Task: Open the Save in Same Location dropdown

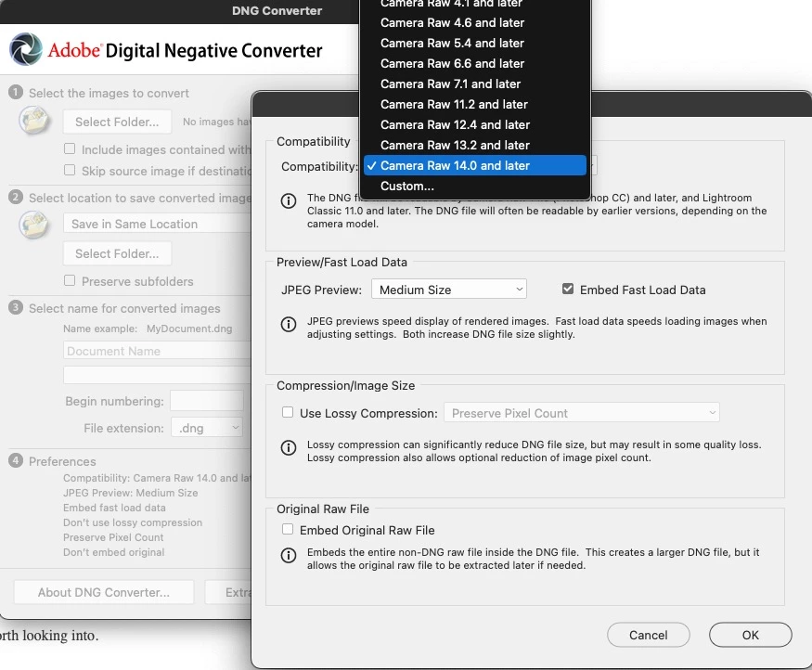Action: pos(157,224)
